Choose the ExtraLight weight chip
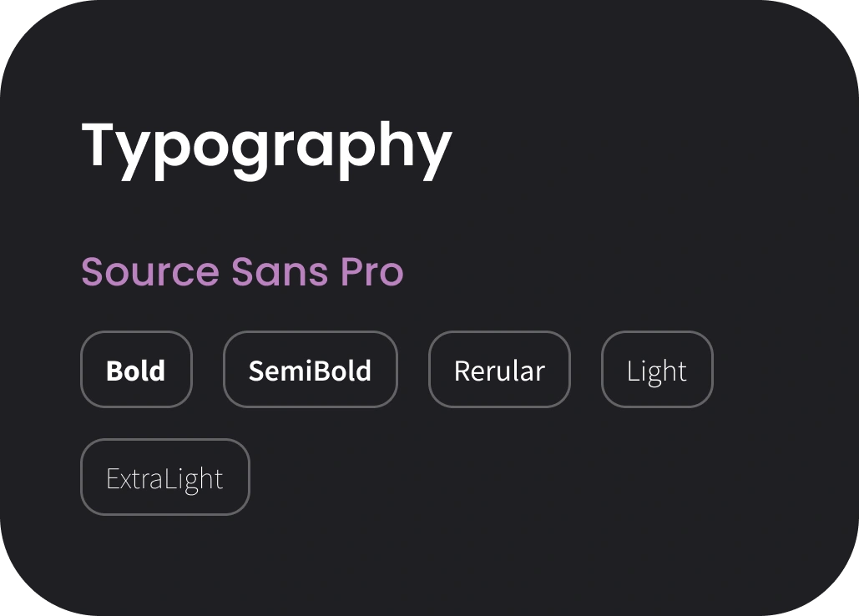This screenshot has width=859, height=616. click(165, 477)
